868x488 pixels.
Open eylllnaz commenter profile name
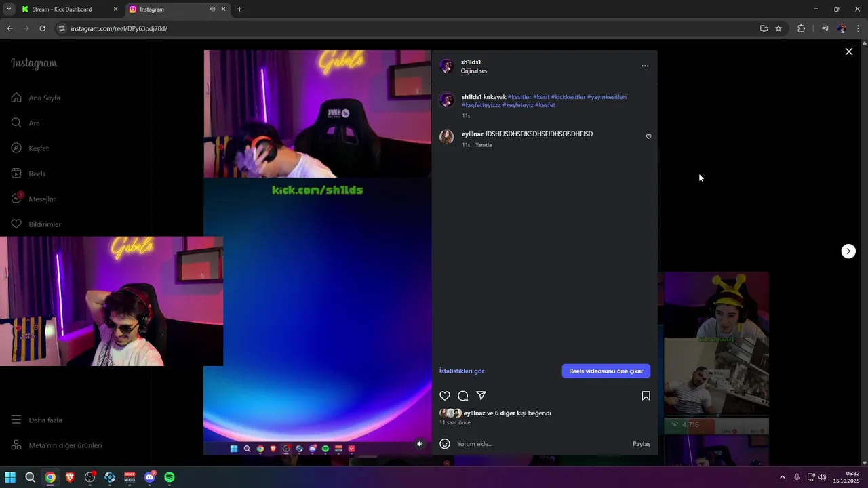tap(473, 134)
